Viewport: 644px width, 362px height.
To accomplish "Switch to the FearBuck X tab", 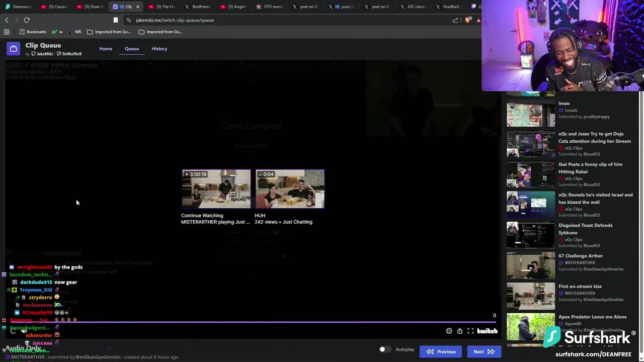I will tap(449, 7).
